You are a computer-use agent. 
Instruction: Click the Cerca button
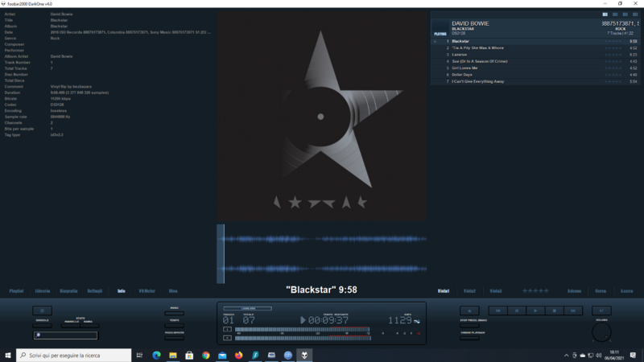(601, 291)
